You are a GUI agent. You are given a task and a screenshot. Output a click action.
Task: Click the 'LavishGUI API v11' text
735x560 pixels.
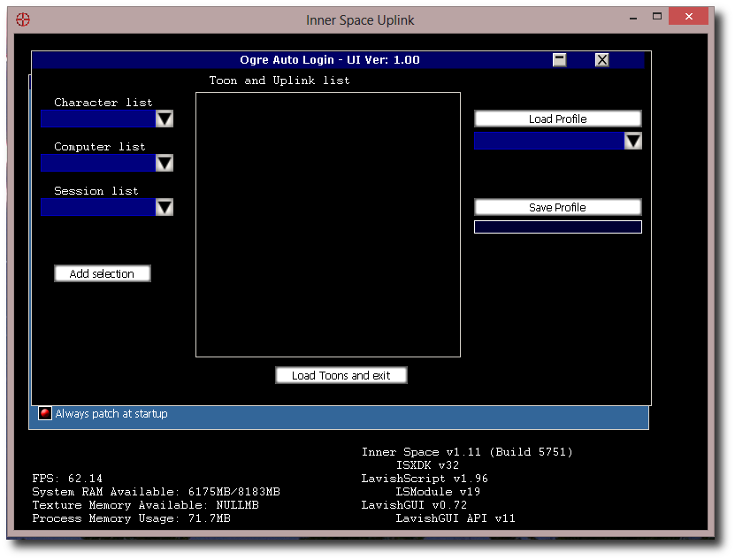[x=456, y=518]
